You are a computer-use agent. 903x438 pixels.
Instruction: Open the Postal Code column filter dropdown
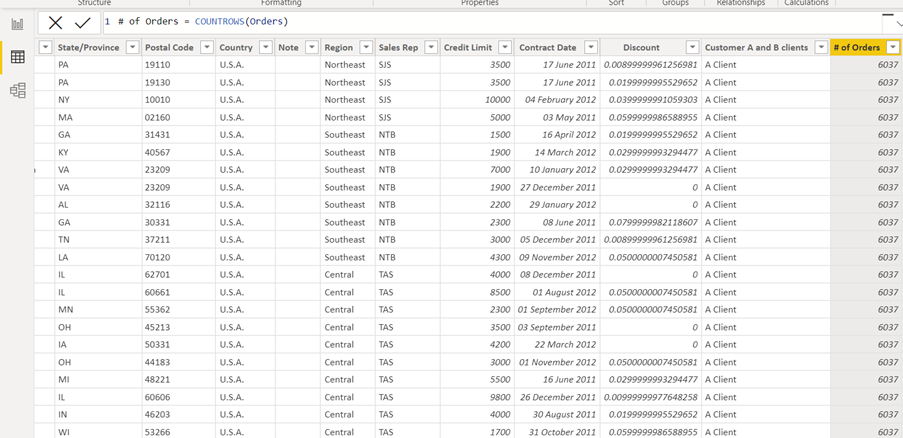206,47
